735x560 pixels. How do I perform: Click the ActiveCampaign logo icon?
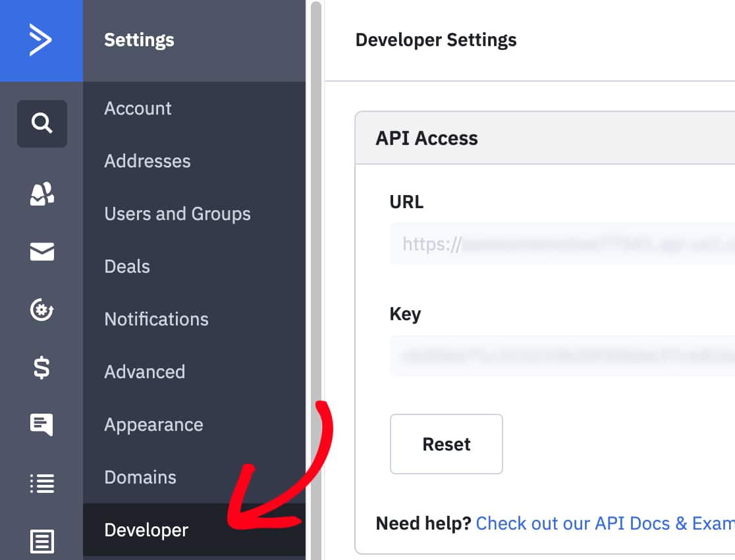[x=41, y=40]
